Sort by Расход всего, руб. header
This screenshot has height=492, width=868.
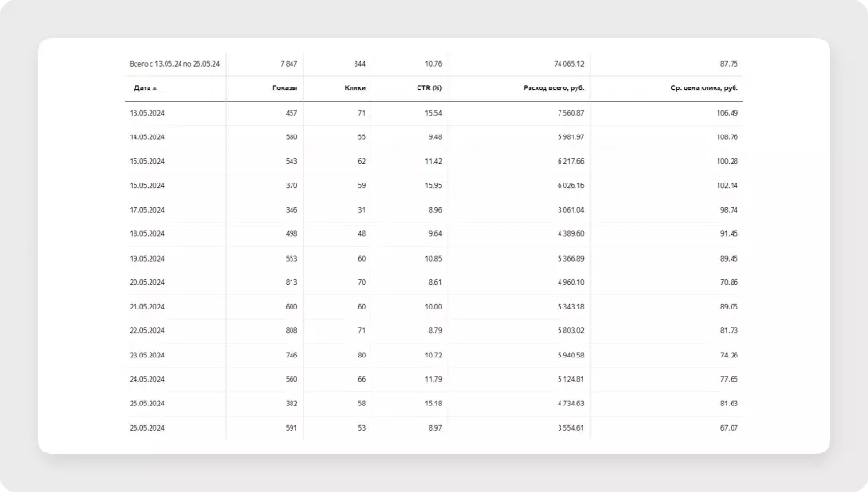coord(554,88)
